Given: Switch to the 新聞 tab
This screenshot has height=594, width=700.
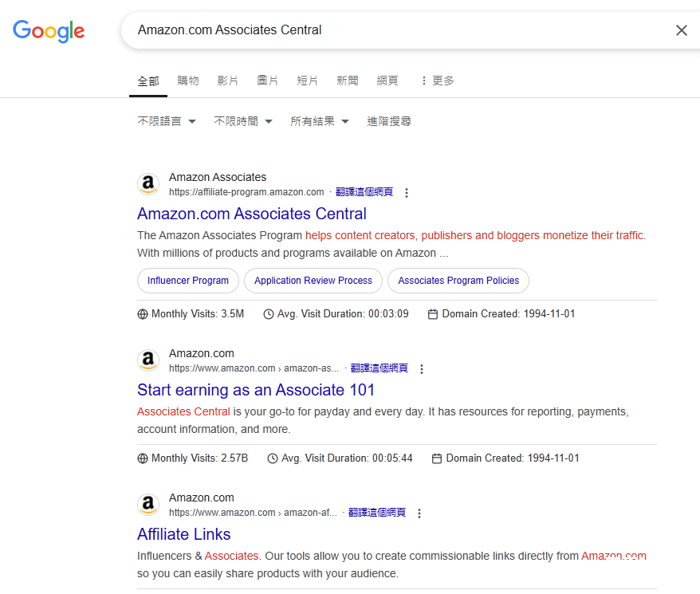Looking at the screenshot, I should (x=348, y=81).
